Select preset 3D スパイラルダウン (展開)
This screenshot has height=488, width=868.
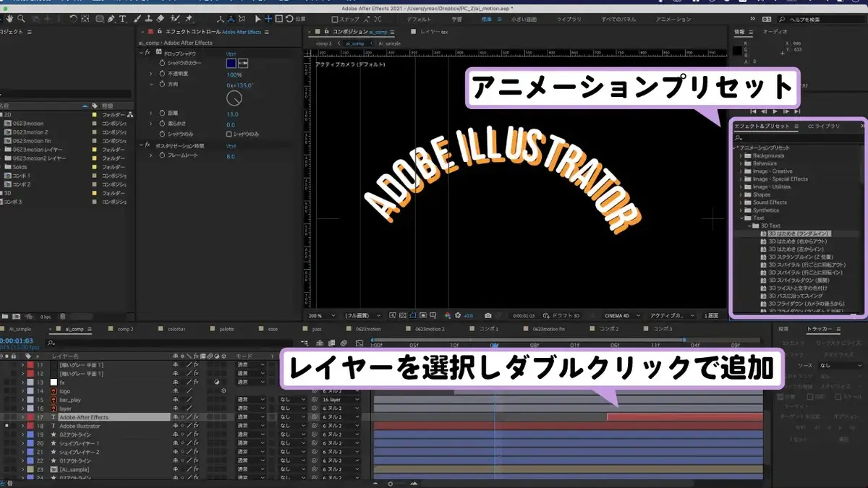pos(798,281)
